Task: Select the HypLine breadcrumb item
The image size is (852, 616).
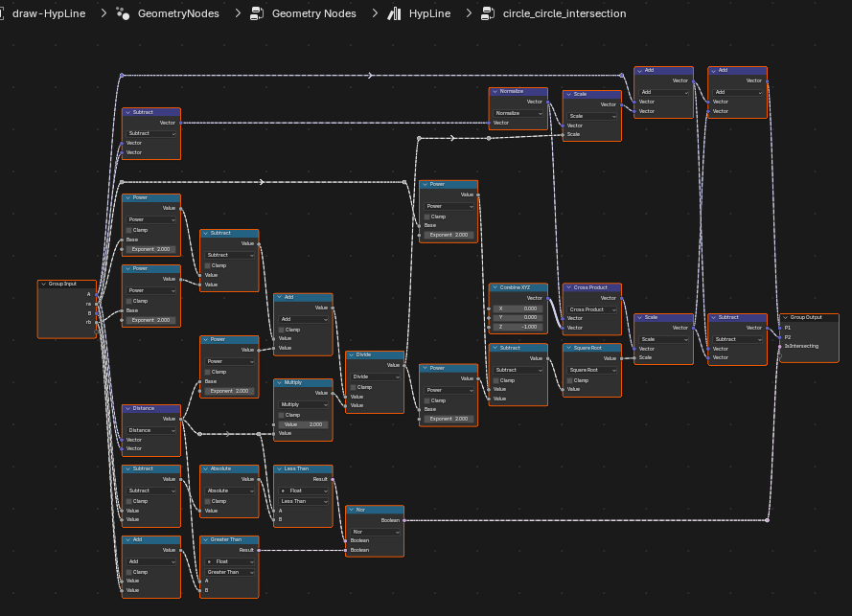Action: pyautogui.click(x=429, y=13)
